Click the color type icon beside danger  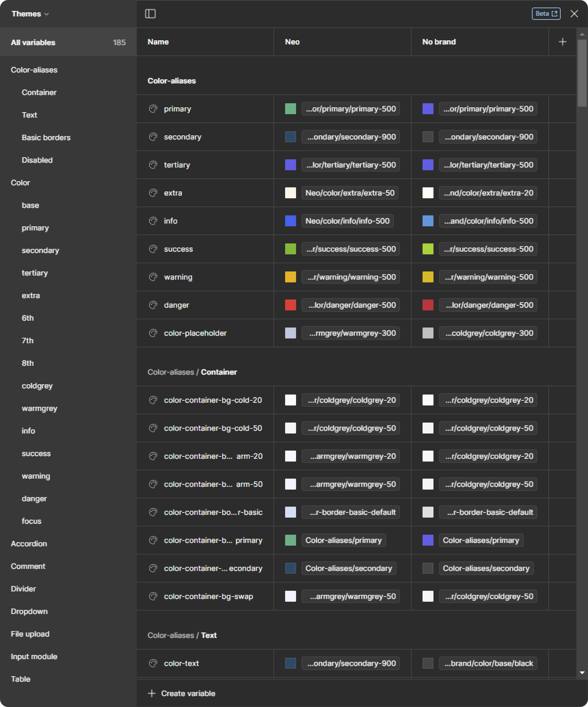[x=153, y=305]
